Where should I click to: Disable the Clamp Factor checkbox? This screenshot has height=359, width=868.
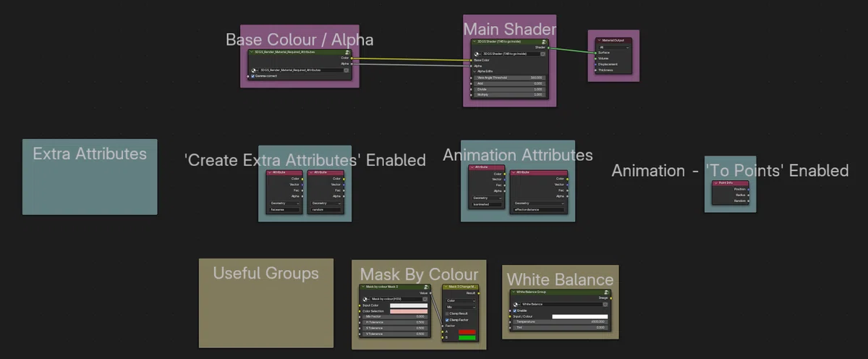[447, 320]
